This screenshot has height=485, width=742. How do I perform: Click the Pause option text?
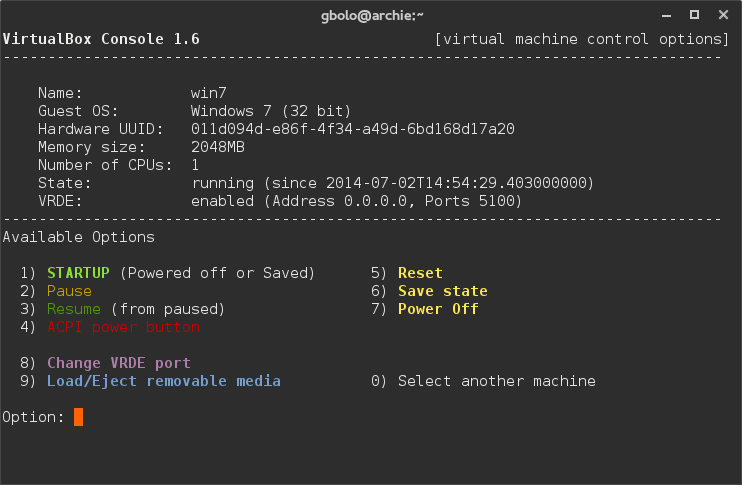click(x=69, y=291)
